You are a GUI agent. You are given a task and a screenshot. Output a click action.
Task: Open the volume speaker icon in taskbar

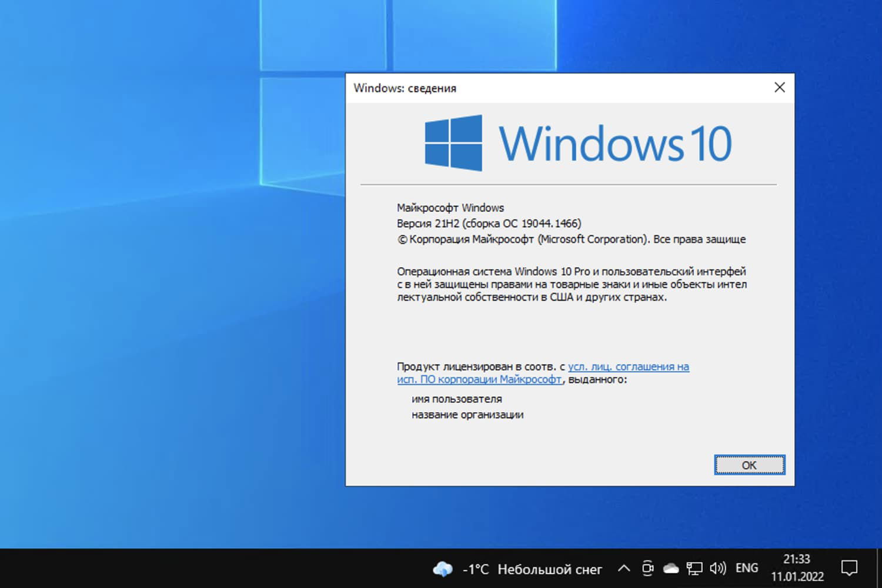[x=717, y=568]
